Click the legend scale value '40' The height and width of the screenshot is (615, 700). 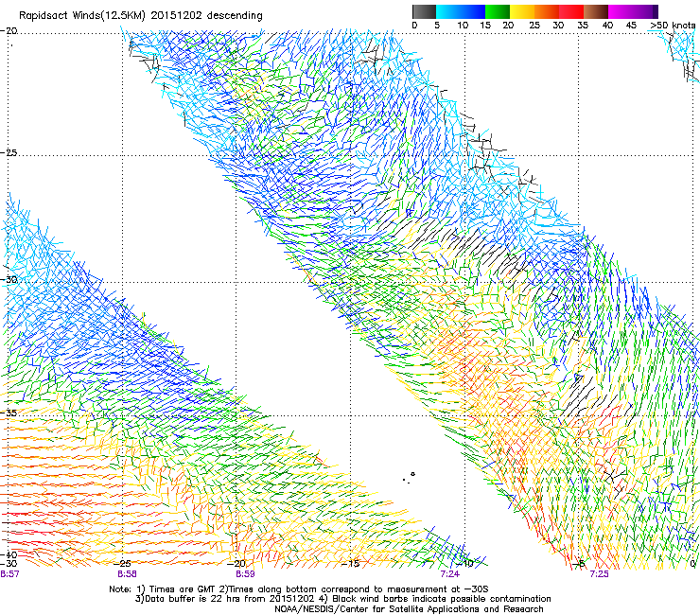(607, 26)
